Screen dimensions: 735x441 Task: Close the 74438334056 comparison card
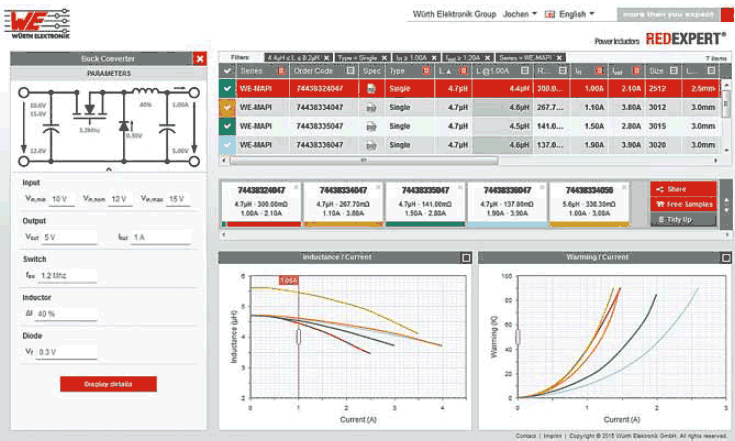point(624,187)
